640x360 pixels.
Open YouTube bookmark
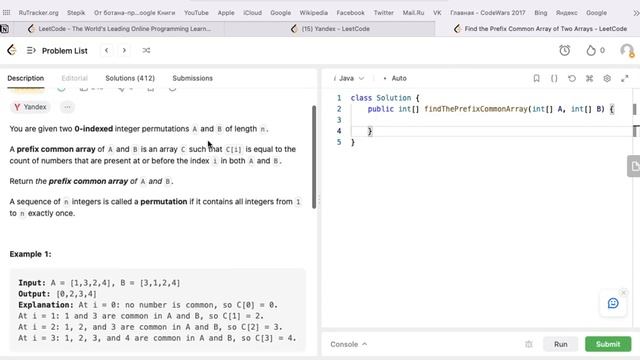pyautogui.click(x=196, y=13)
